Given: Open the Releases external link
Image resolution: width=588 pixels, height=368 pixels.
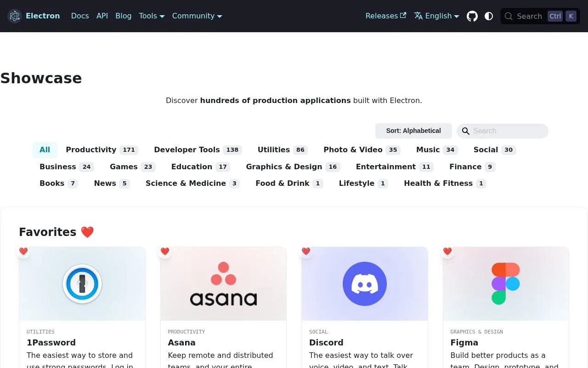Looking at the screenshot, I should pyautogui.click(x=386, y=16).
